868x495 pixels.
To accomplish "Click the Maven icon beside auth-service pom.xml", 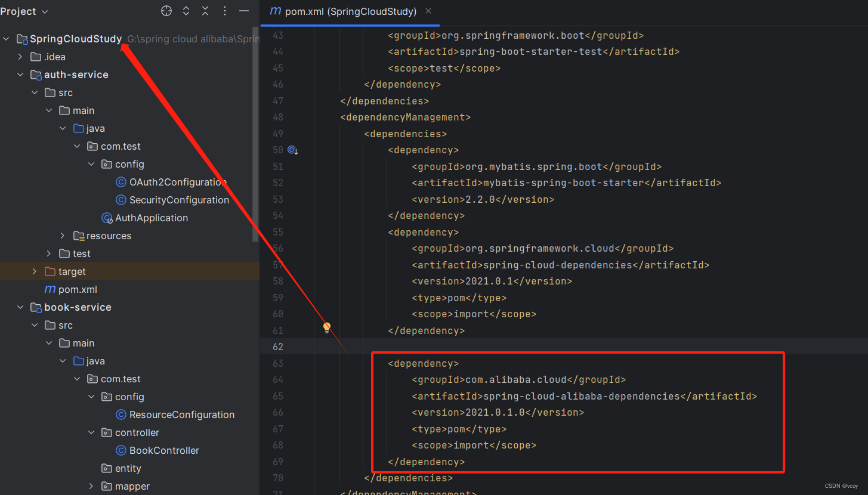I will [50, 289].
